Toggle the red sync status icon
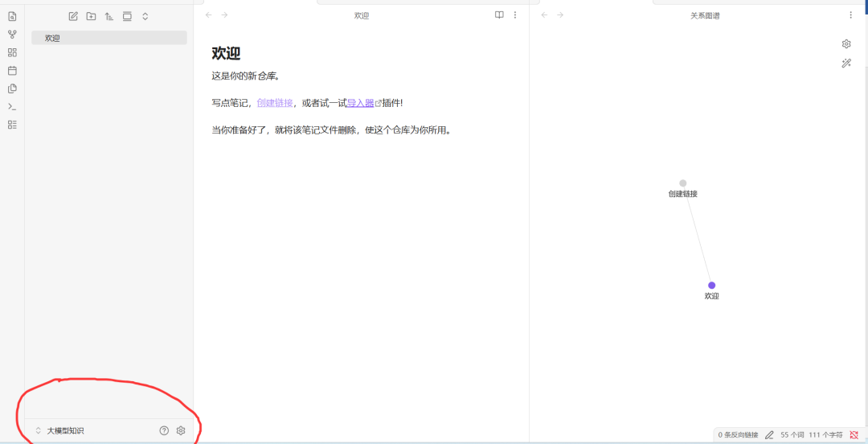 [854, 434]
